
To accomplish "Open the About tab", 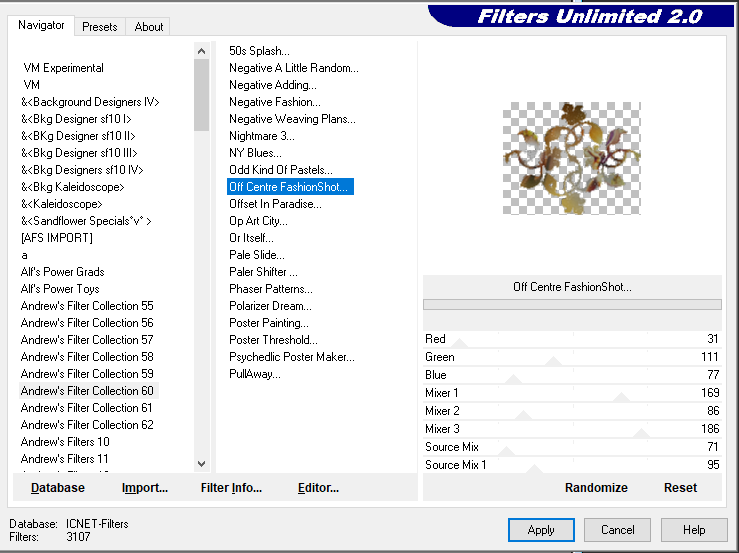I will 149,27.
